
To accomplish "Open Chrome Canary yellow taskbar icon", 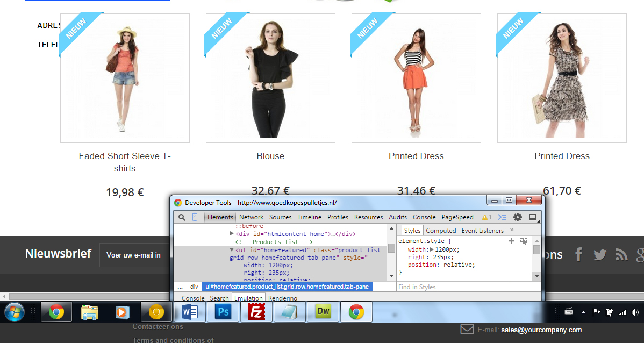I will click(x=156, y=312).
